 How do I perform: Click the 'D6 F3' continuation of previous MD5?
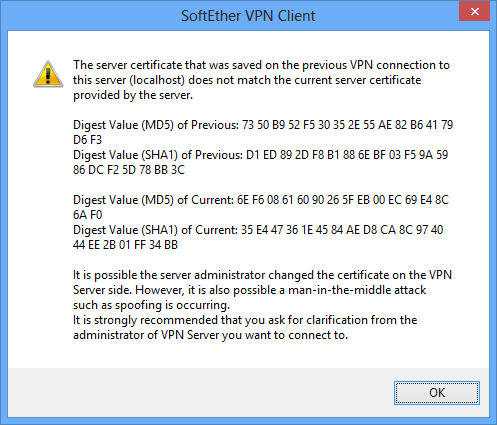click(87, 140)
